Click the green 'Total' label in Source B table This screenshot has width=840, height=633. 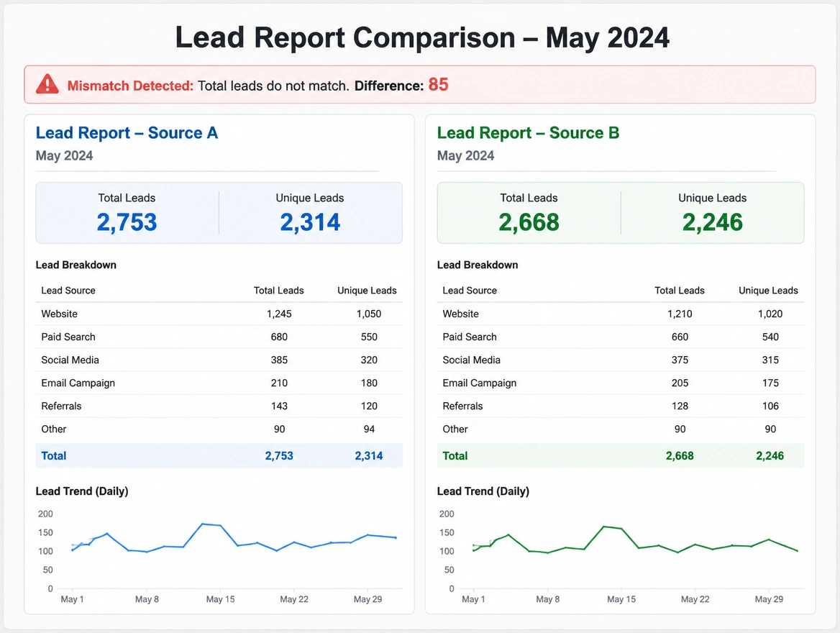coord(455,455)
